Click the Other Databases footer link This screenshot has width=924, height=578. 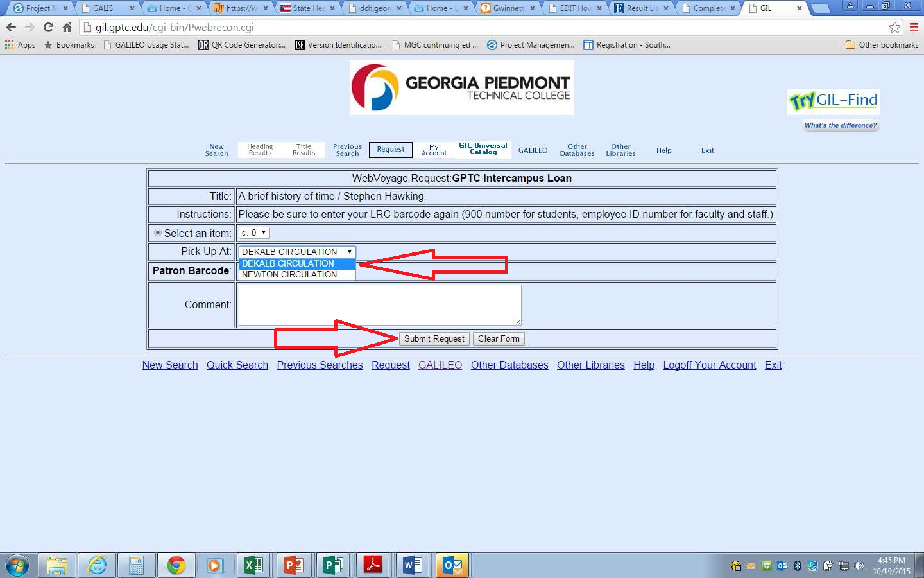(x=509, y=365)
